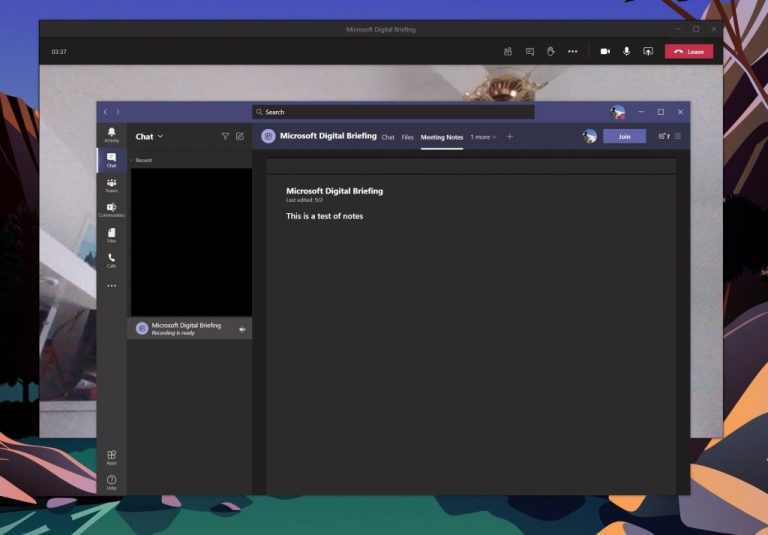
Task: Click the Search input field
Action: pos(393,112)
